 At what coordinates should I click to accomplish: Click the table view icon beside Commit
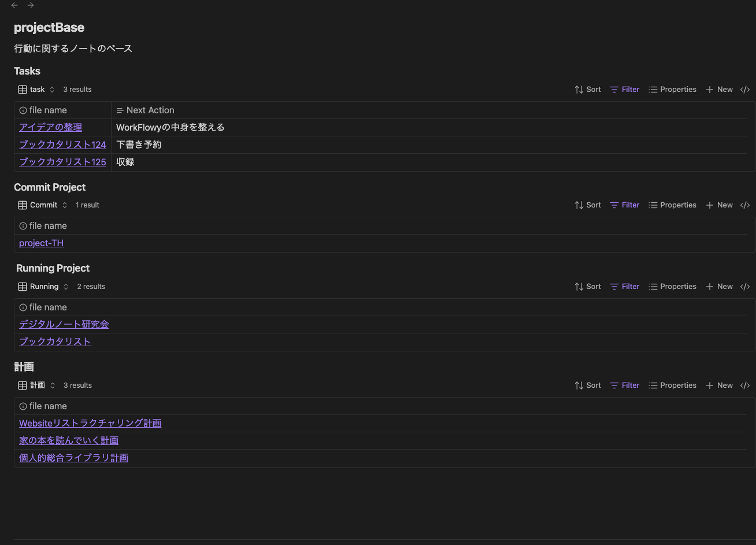pyautogui.click(x=21, y=205)
